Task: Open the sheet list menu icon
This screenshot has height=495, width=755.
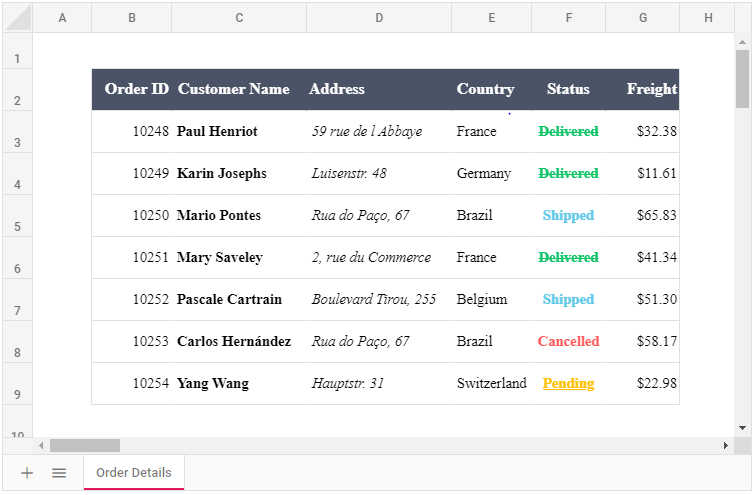Action: 59,473
